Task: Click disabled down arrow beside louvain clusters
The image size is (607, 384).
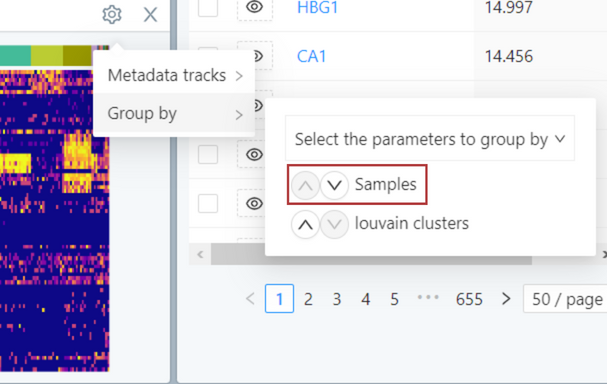Action: coord(334,224)
